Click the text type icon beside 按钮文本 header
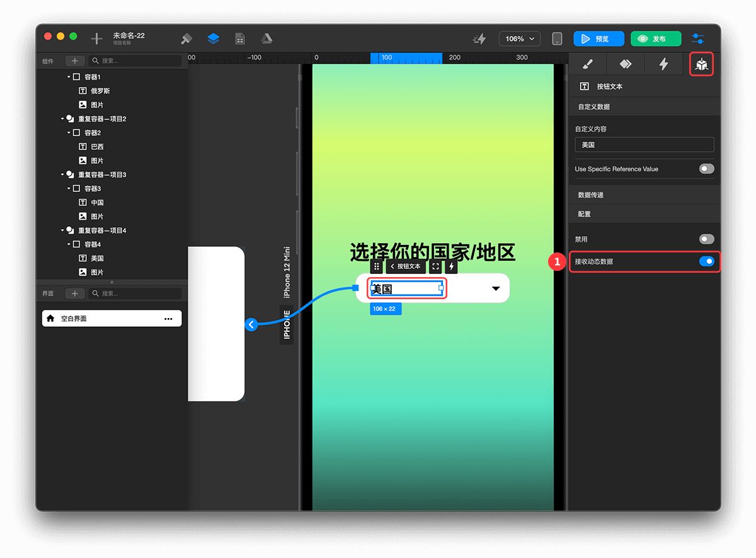This screenshot has width=756, height=558. coord(585,86)
